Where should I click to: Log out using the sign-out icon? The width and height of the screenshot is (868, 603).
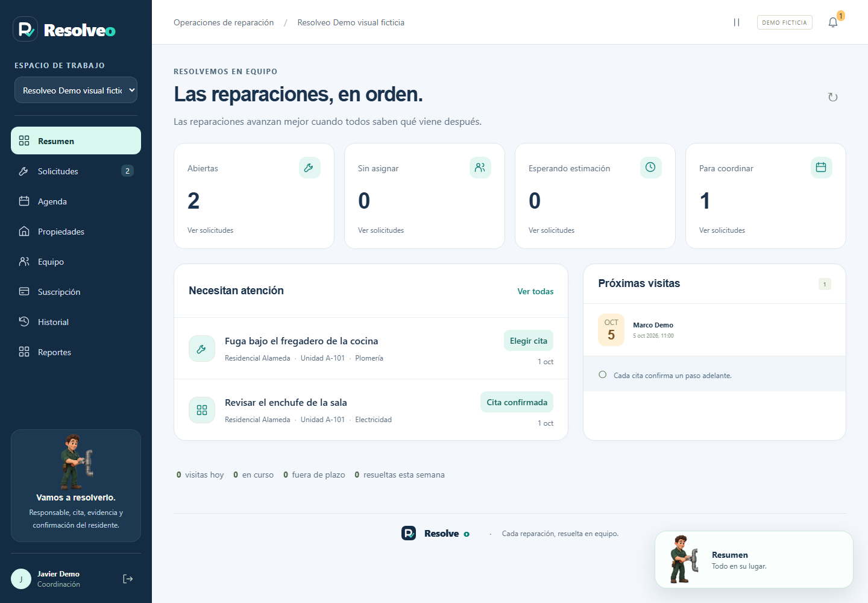pyautogui.click(x=128, y=579)
